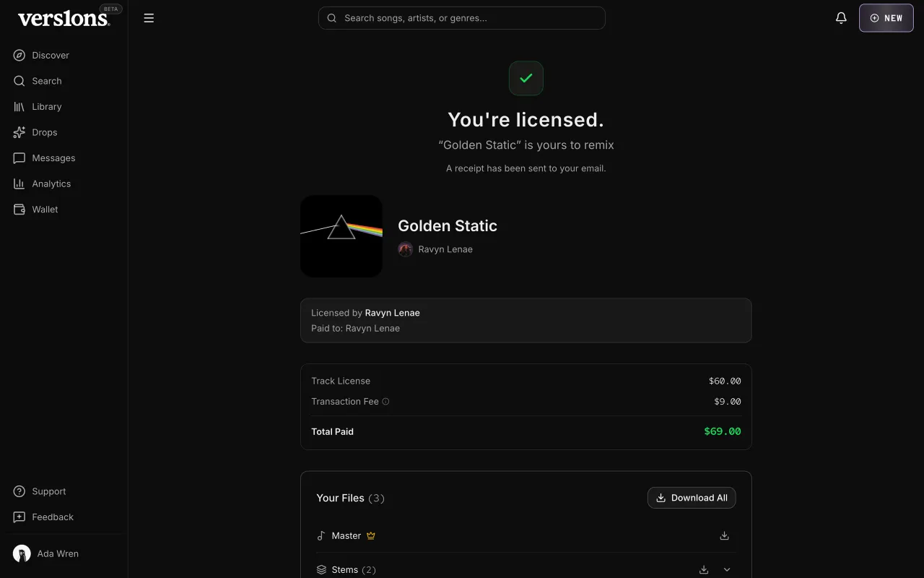Open Ada Wren's profile avatar
The image size is (924, 578).
tap(22, 553)
